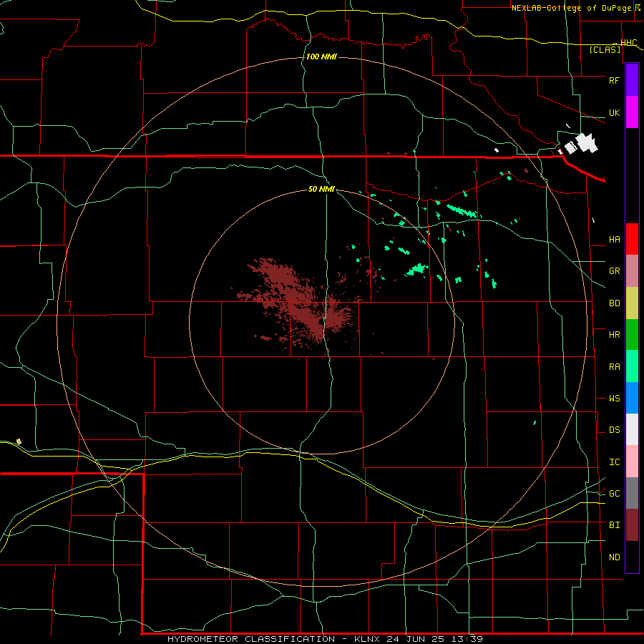Click the BD legend label
This screenshot has height=644, width=644.
(x=614, y=303)
